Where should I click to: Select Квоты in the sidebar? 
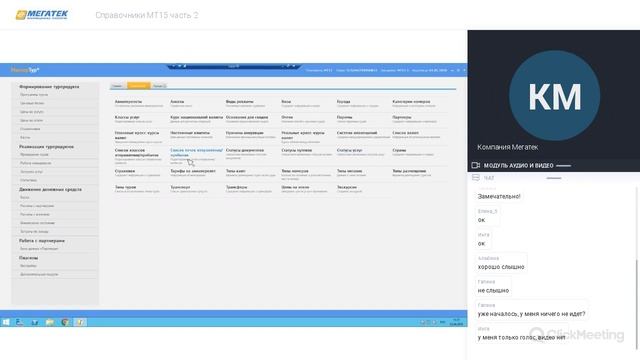(x=25, y=138)
